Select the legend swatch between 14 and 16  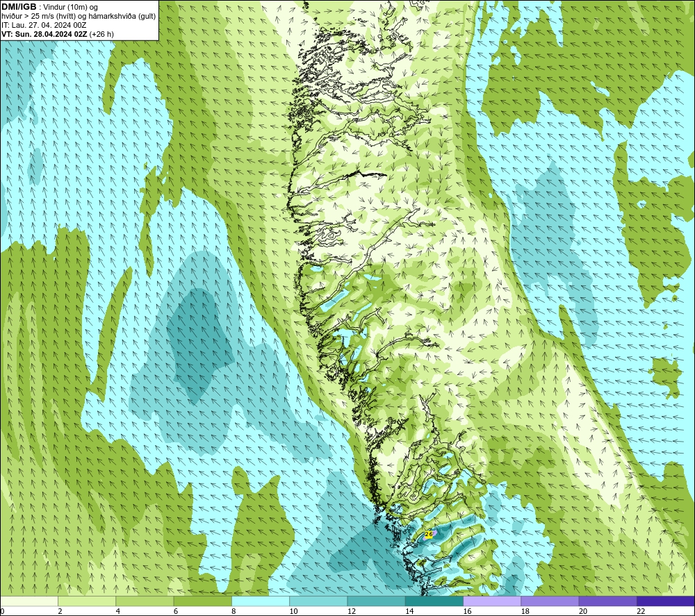pos(434,601)
